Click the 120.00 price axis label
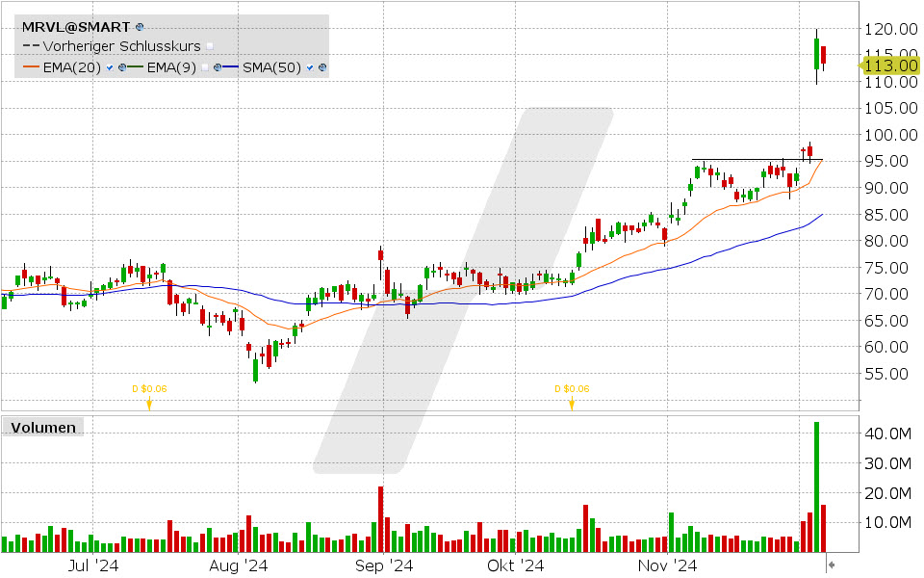924x578 pixels. [891, 28]
